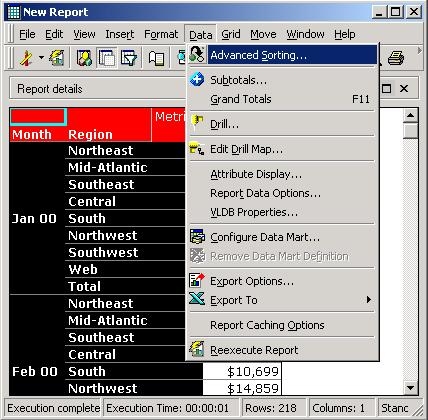
Task: Click the Edit Drill Map icon
Action: coord(197,149)
